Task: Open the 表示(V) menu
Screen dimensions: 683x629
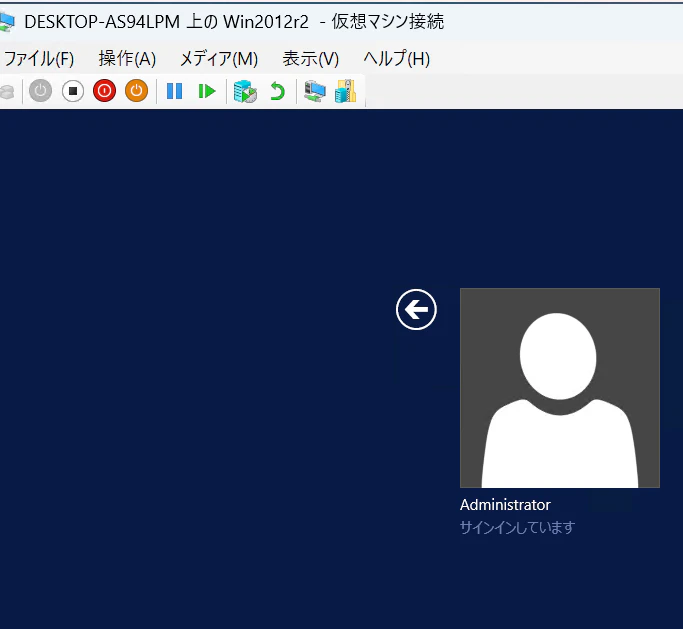Action: point(311,59)
